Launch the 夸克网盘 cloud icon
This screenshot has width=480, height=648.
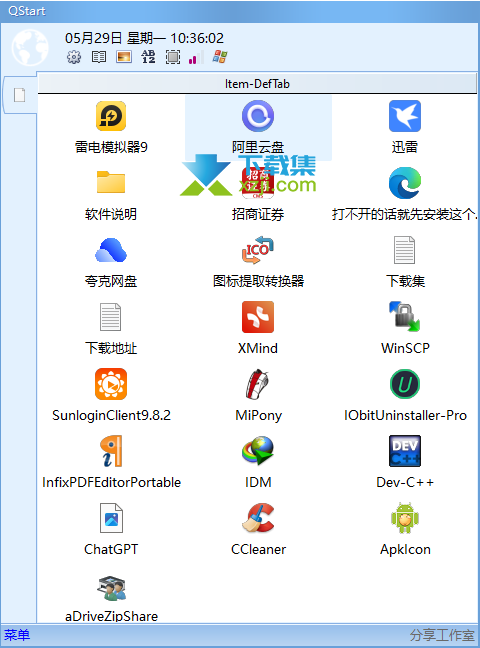coord(111,250)
